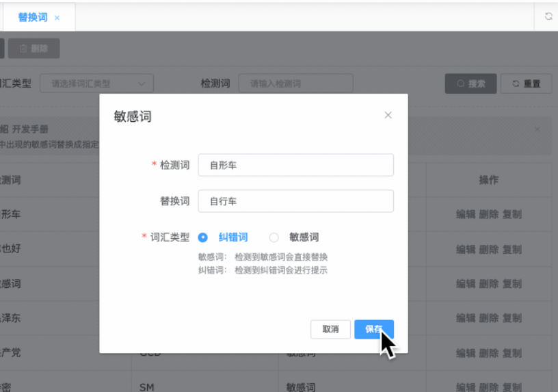Viewport: 558px width, 392px height.
Task: Select the 敏感词 radio option
Action: pos(274,237)
